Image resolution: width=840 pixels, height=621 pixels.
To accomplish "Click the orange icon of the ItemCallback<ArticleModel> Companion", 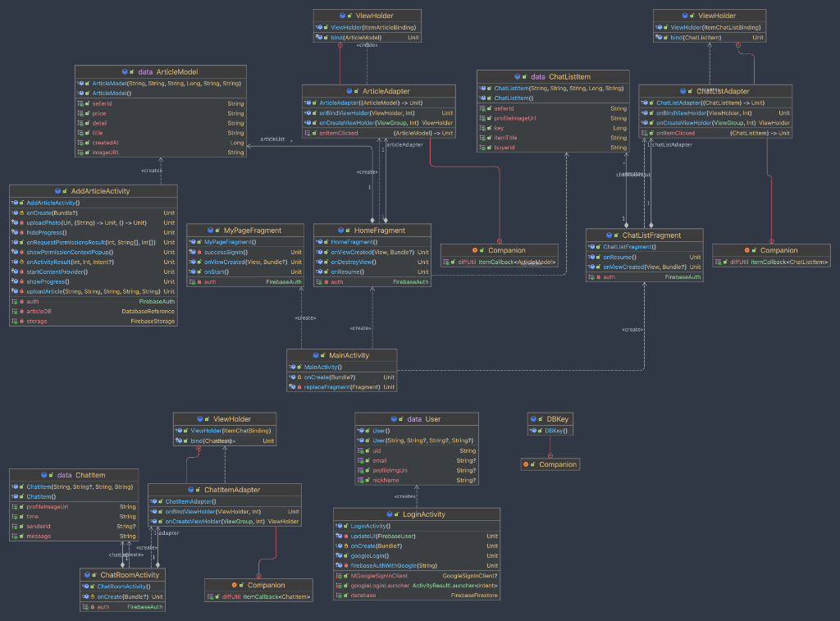I will [x=475, y=250].
